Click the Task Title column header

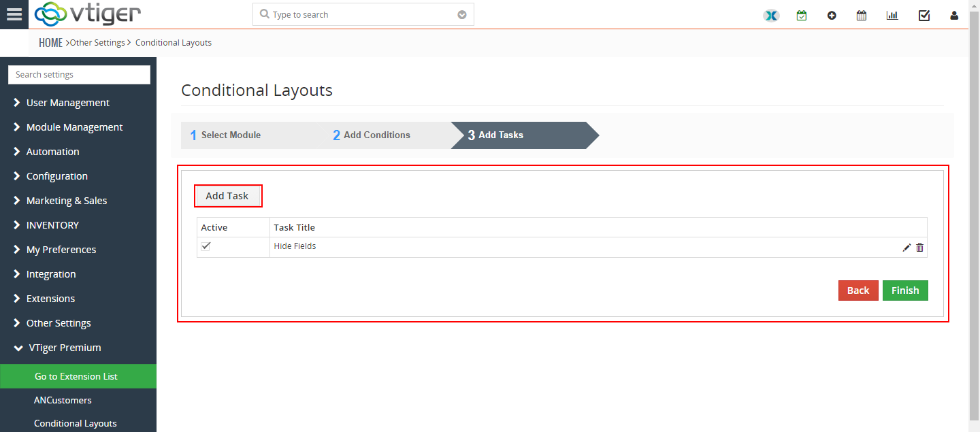point(295,227)
